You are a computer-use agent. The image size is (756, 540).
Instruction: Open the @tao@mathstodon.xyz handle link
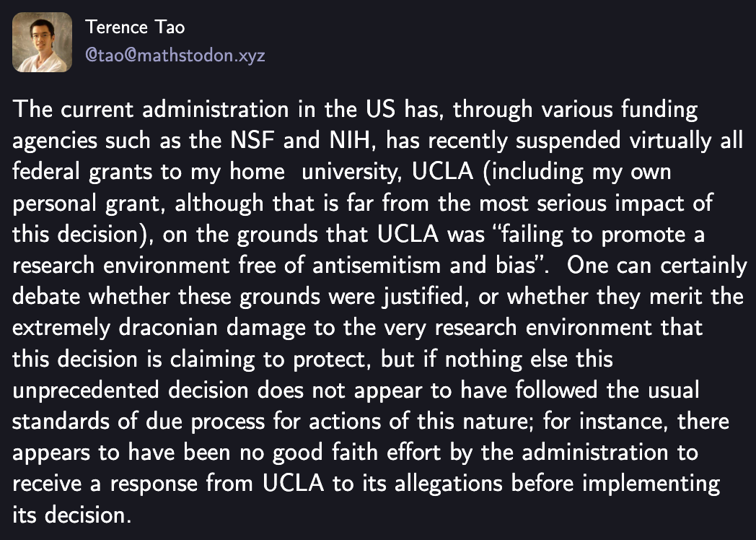pos(175,56)
